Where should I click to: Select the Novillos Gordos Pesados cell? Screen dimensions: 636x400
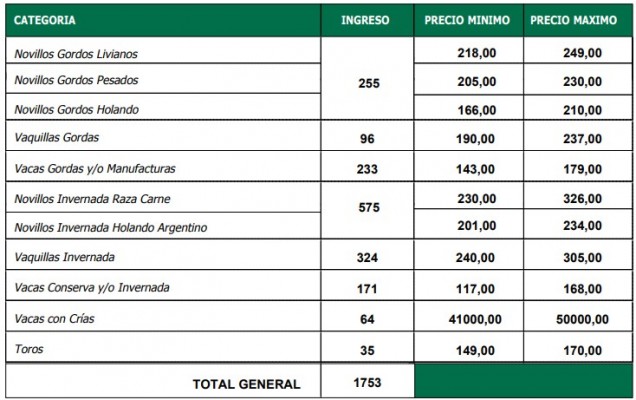tap(163, 78)
